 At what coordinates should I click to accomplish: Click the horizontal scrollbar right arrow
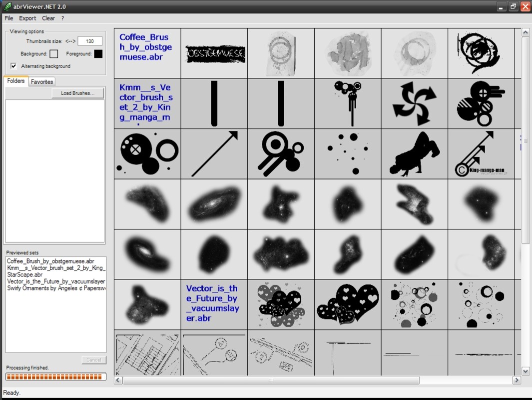(x=517, y=380)
